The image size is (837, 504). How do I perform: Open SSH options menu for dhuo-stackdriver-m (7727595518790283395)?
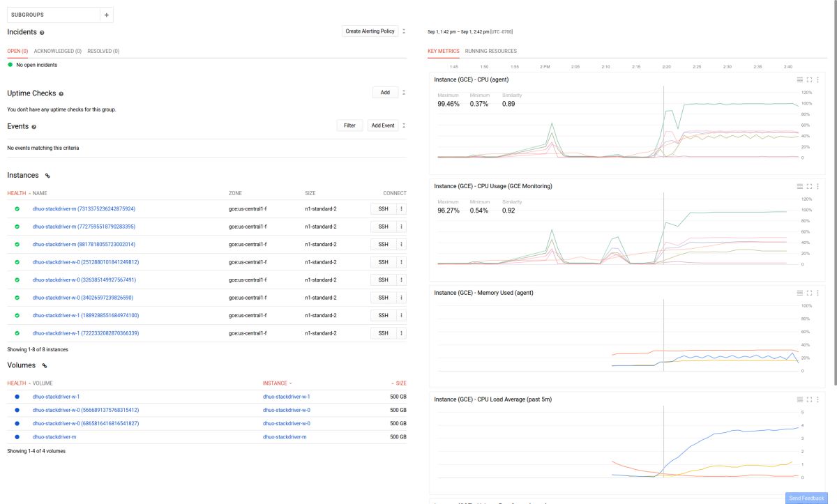(x=401, y=227)
